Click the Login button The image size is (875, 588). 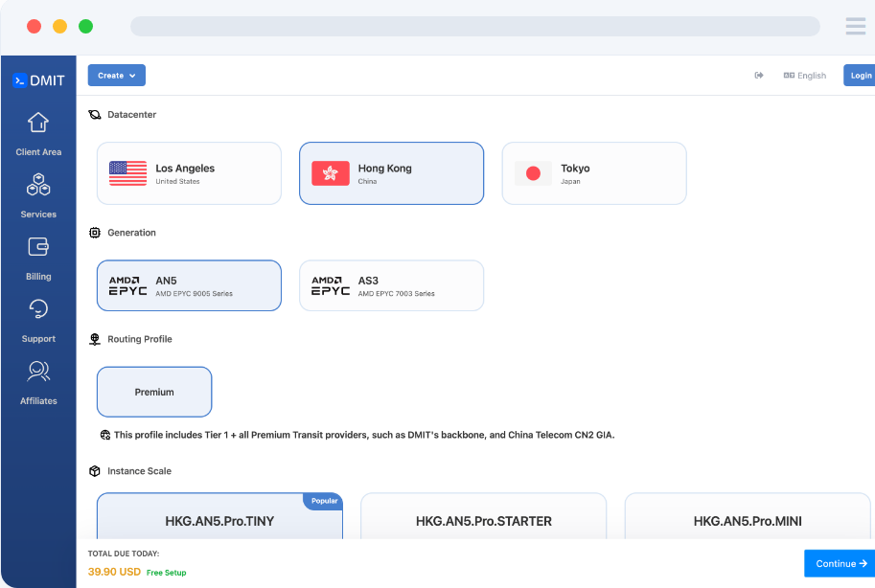(x=860, y=76)
